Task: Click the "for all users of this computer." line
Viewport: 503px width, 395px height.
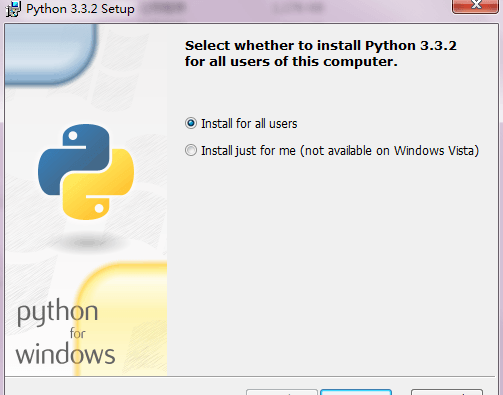Action: coord(291,62)
